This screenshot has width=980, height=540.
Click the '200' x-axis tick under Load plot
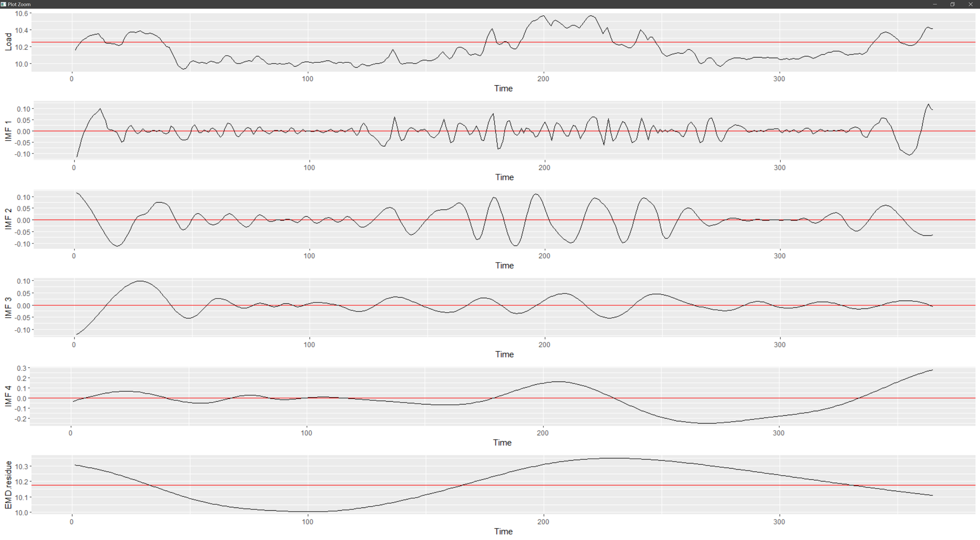point(543,79)
